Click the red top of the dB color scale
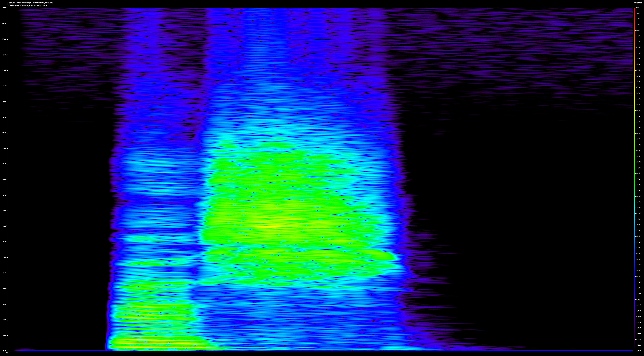 click(634, 9)
